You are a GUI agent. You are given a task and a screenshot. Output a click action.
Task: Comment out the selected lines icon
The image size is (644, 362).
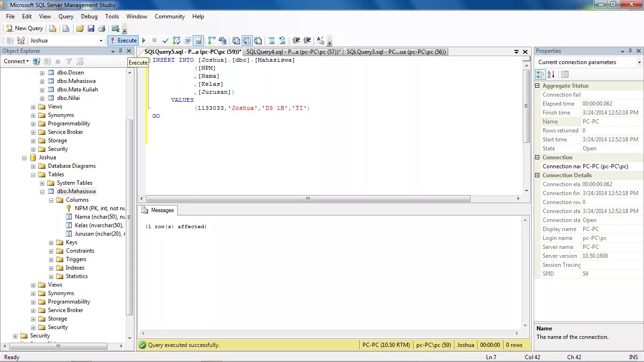271,41
